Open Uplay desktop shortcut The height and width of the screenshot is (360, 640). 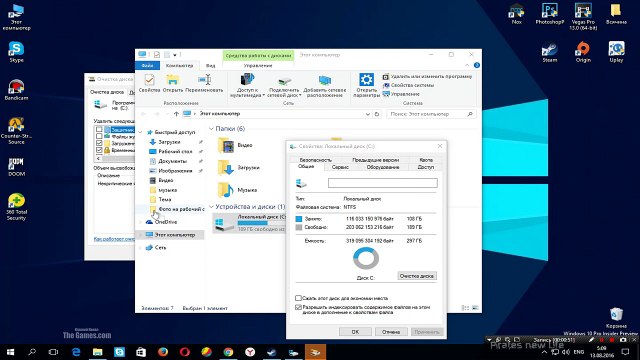point(616,52)
